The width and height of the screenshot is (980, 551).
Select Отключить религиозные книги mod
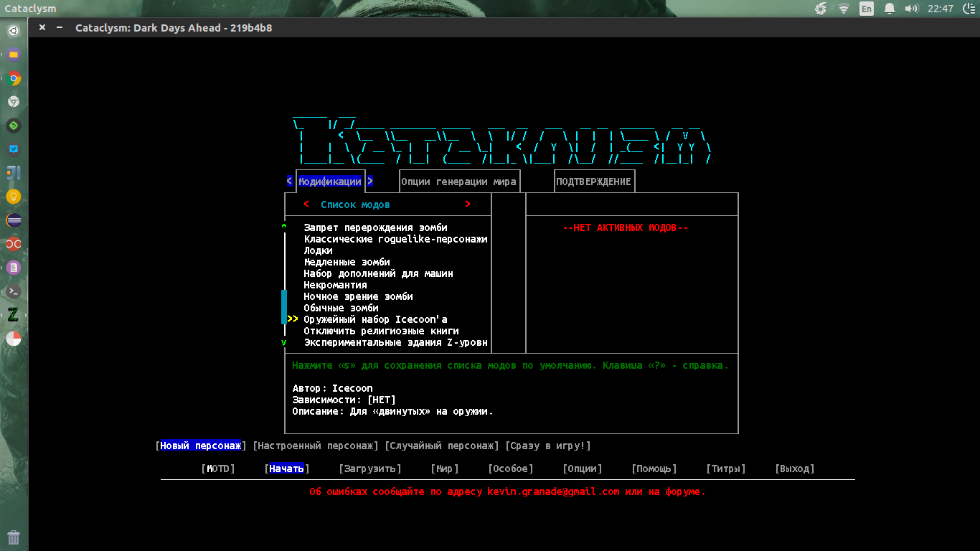point(382,331)
